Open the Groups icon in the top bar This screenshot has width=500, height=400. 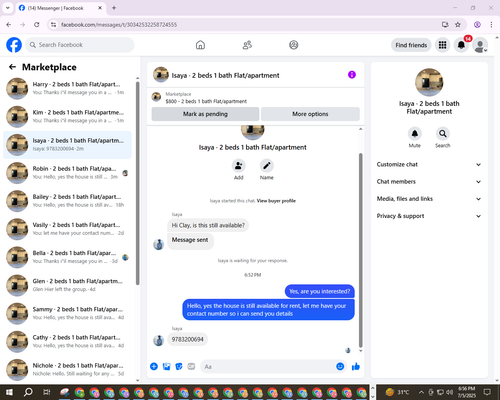pyautogui.click(x=294, y=45)
